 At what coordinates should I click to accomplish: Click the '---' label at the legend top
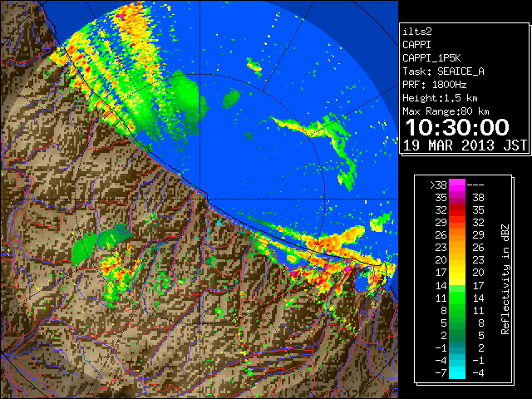(x=475, y=185)
